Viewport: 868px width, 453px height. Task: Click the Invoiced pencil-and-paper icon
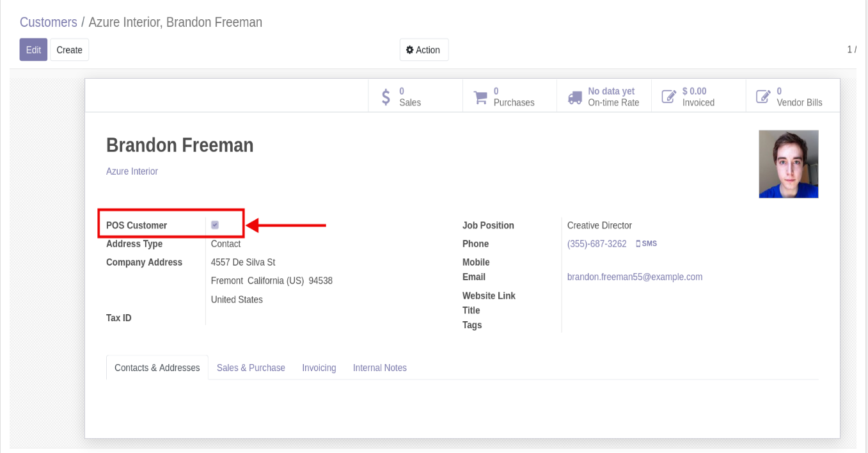pos(669,97)
